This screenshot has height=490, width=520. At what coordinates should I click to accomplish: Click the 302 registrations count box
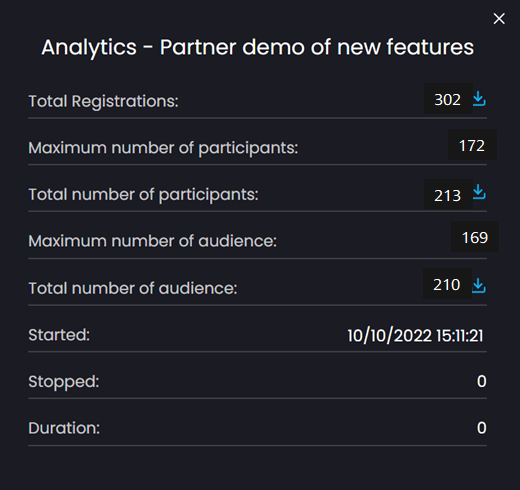tap(448, 99)
